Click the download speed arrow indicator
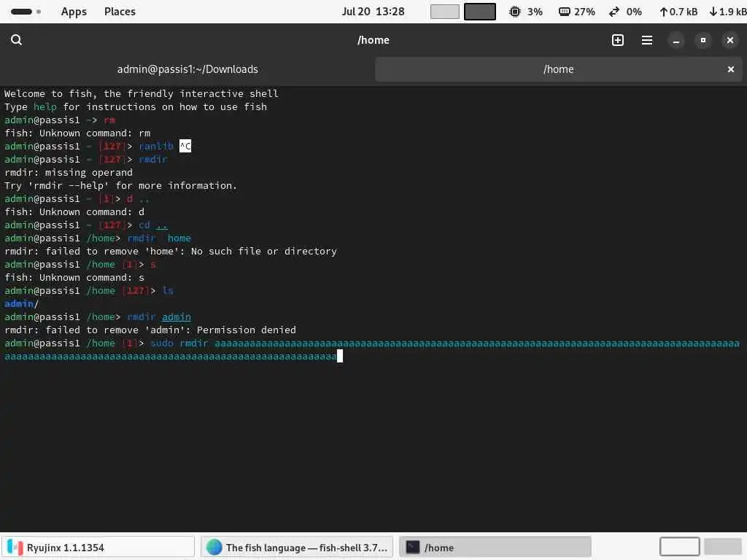747x560 pixels. coord(713,12)
